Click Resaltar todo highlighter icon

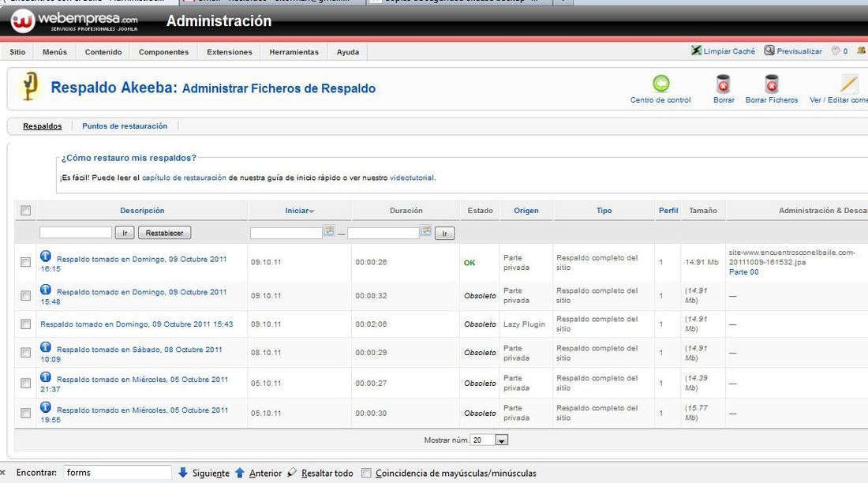[x=292, y=473]
